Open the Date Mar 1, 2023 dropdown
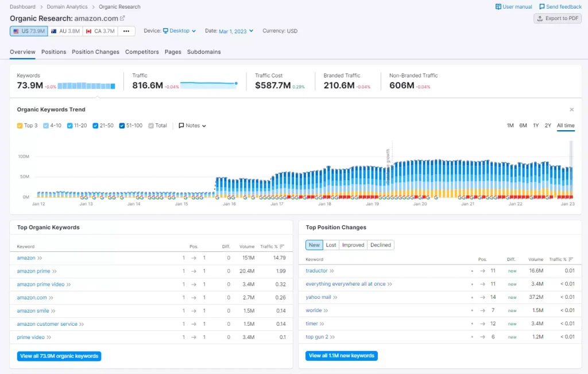This screenshot has width=588, height=374. click(236, 31)
